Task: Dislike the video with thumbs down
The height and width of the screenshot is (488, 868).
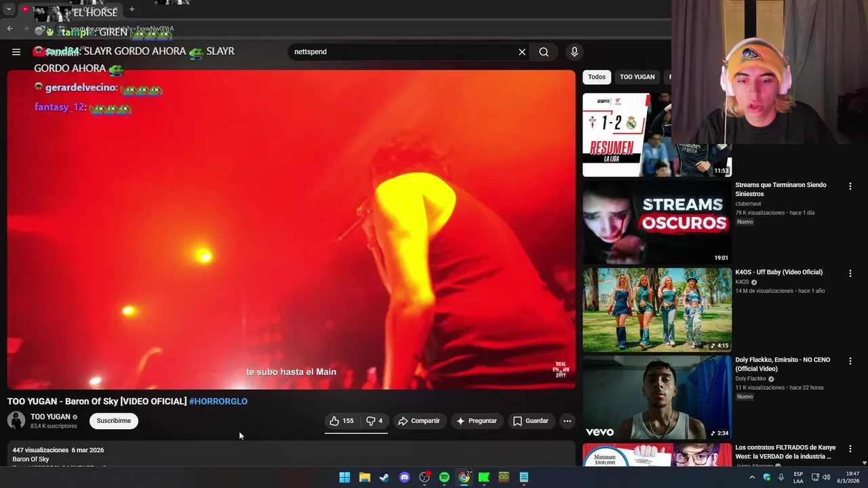Action: (x=374, y=421)
